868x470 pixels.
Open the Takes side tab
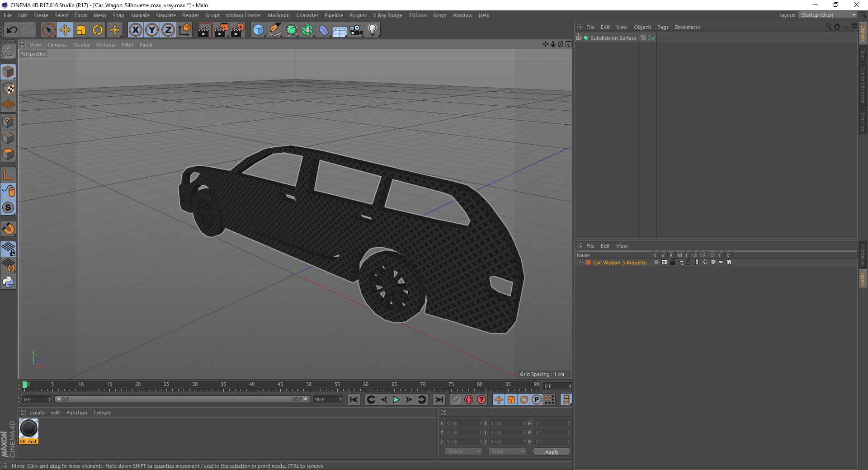point(863,54)
